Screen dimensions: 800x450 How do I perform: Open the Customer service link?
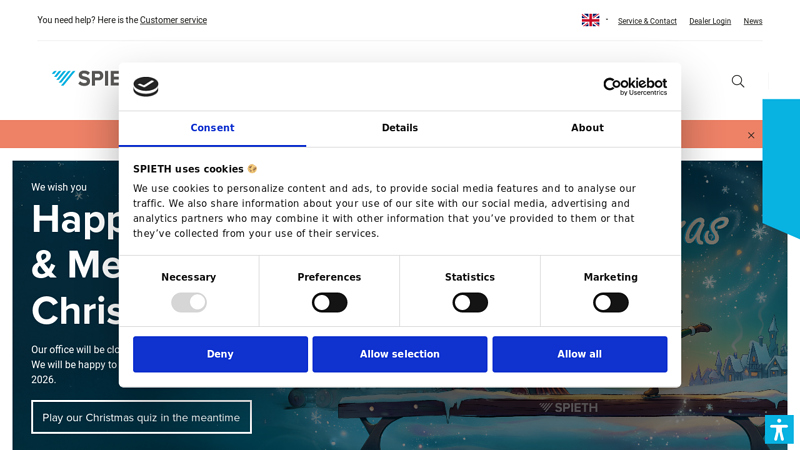[173, 20]
